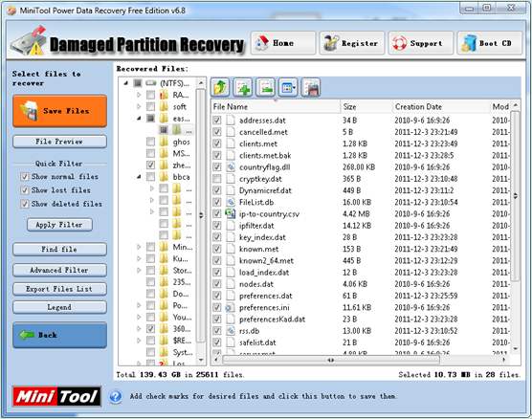Sort by File Name column header
The image size is (532, 419).
[x=276, y=107]
